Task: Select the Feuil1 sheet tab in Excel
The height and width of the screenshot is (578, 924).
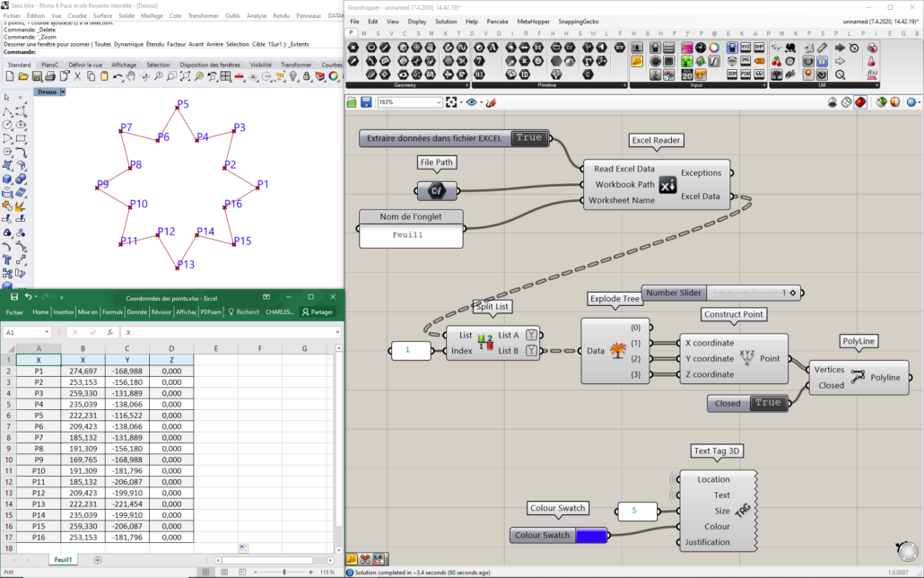Action: pyautogui.click(x=62, y=559)
